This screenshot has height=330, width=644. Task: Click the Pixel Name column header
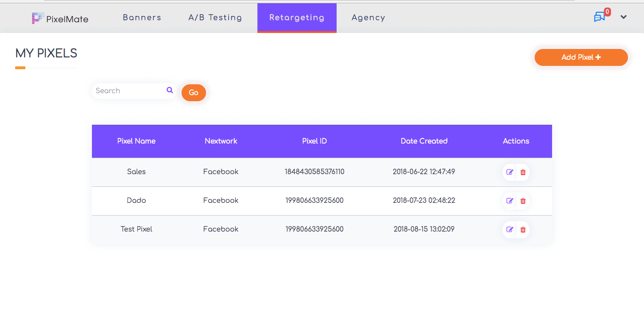pyautogui.click(x=136, y=141)
